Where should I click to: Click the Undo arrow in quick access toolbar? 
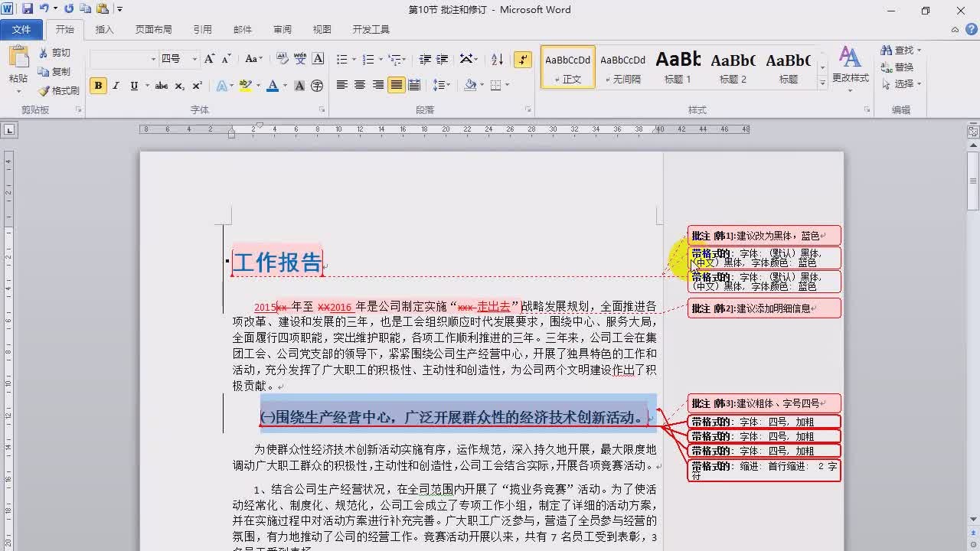44,9
